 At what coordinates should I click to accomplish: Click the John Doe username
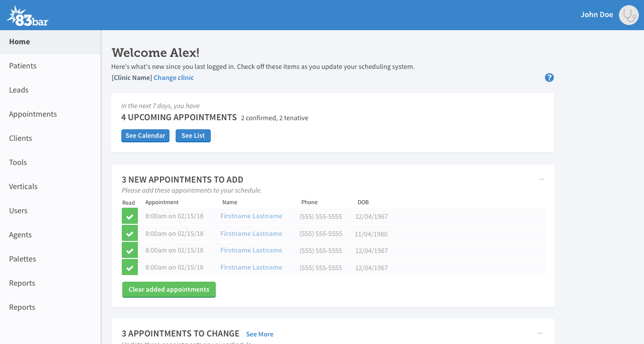(597, 15)
